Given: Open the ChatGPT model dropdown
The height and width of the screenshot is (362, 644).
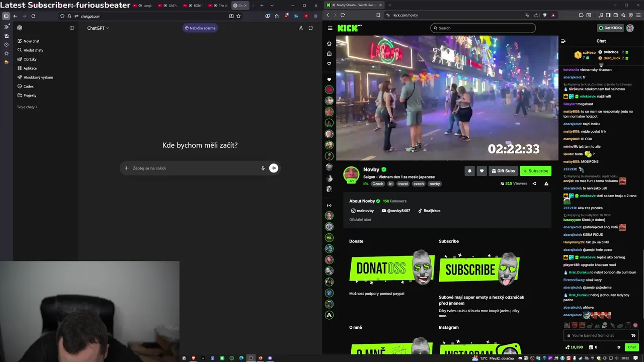Looking at the screenshot, I should (98, 28).
